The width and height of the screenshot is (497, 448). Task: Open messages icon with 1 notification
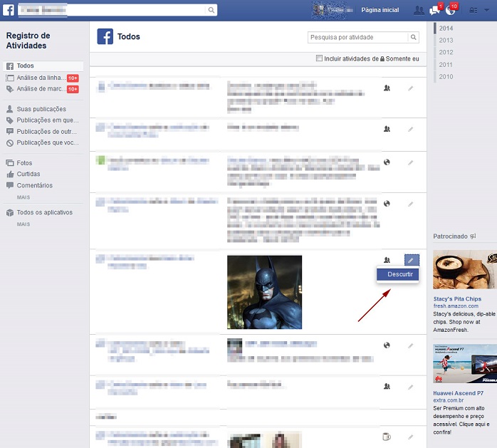coord(434,11)
